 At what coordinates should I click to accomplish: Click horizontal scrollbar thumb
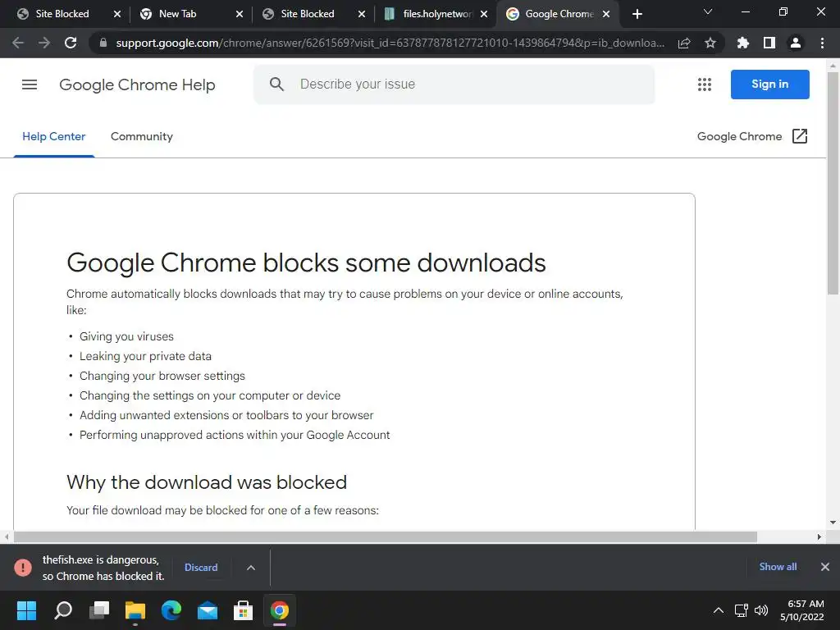coord(386,536)
